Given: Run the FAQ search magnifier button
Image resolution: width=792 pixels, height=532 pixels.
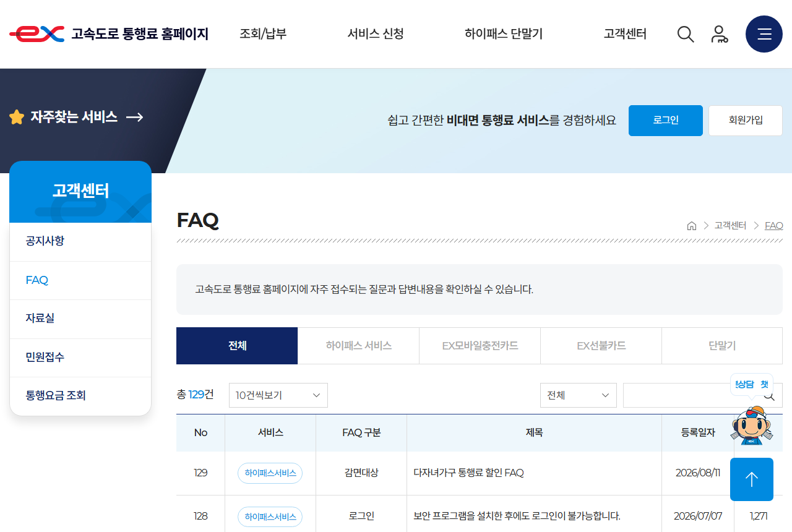Looking at the screenshot, I should [769, 395].
